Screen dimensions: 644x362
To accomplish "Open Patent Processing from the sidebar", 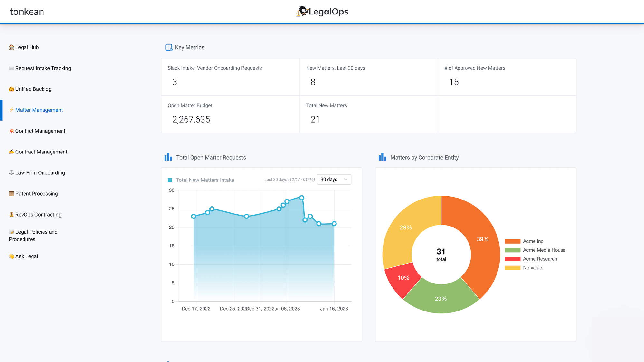I will point(36,193).
